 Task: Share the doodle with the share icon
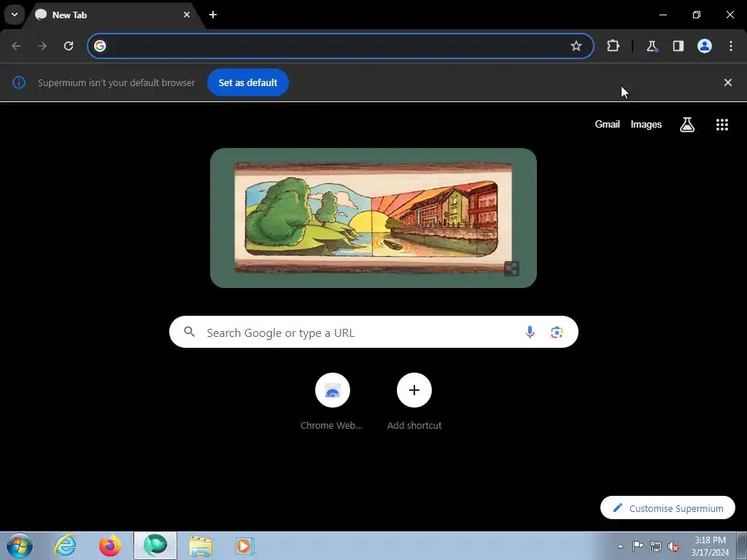click(x=511, y=268)
